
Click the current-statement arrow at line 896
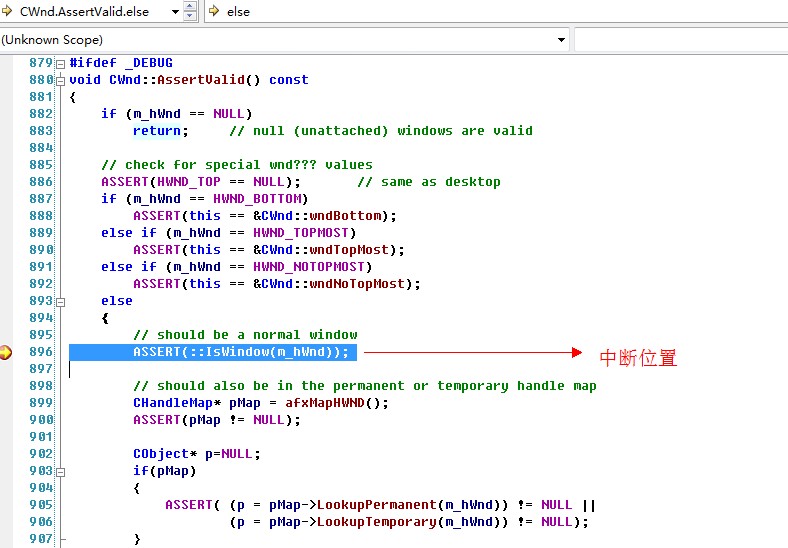click(x=7, y=352)
